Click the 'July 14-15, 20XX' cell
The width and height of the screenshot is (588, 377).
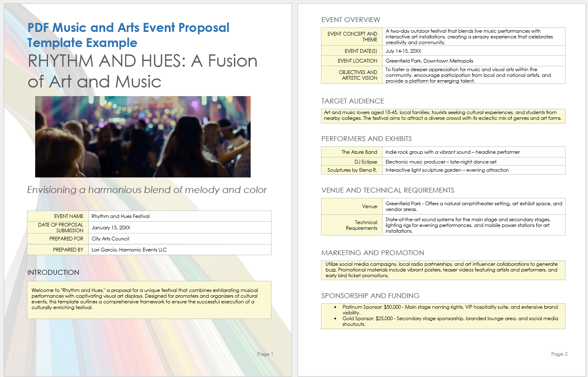coord(474,51)
